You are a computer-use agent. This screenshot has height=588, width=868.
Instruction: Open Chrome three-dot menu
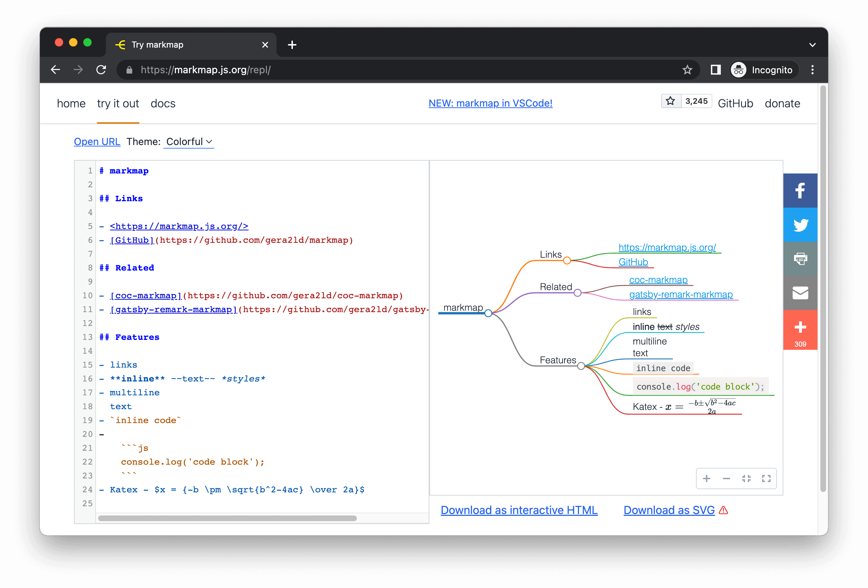tap(812, 70)
